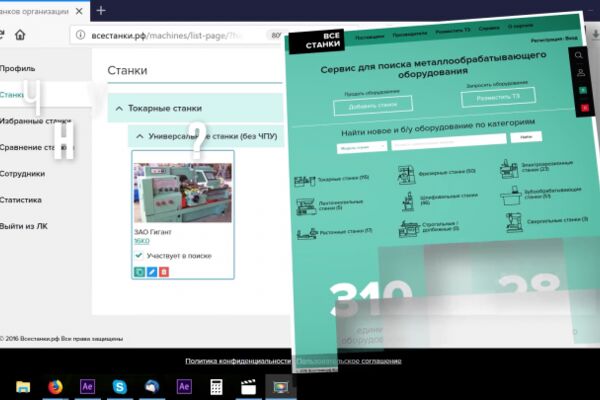Open the clapperboard video app on the taskbar
This screenshot has width=600, height=400.
click(248, 387)
